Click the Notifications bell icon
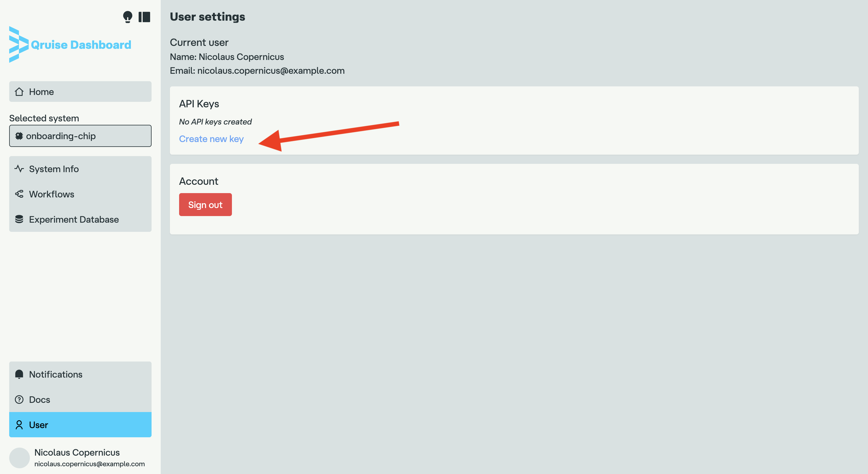The height and width of the screenshot is (474, 868). [19, 374]
